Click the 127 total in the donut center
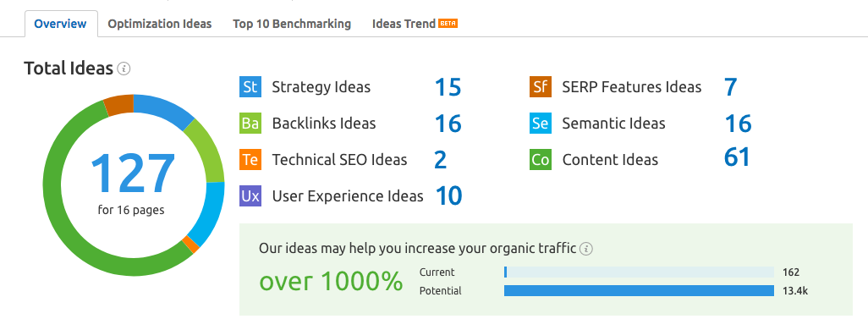The image size is (868, 330). [132, 173]
